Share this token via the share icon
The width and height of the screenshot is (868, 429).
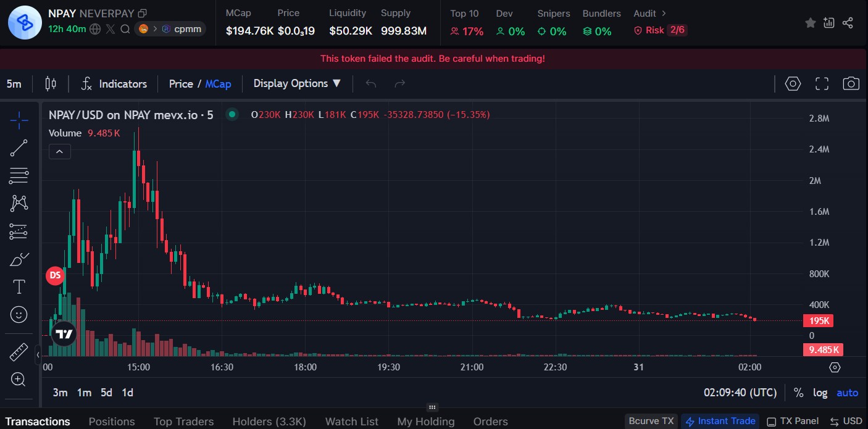click(x=848, y=23)
